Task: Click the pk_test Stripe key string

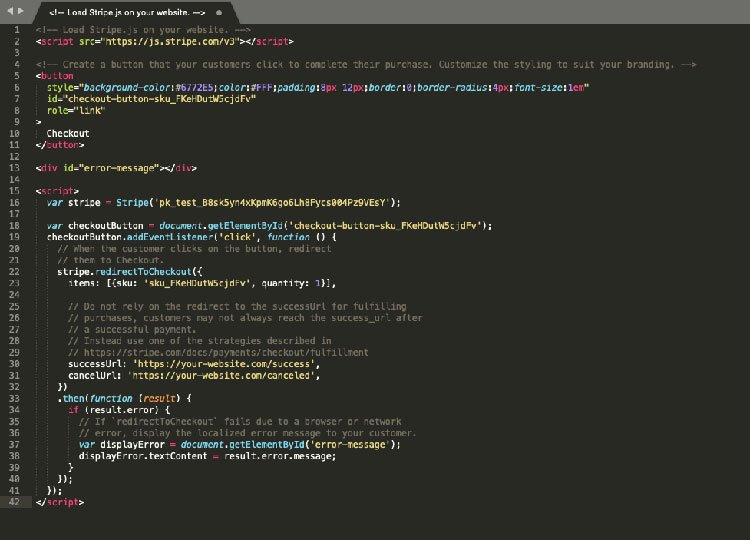Action: pos(272,202)
